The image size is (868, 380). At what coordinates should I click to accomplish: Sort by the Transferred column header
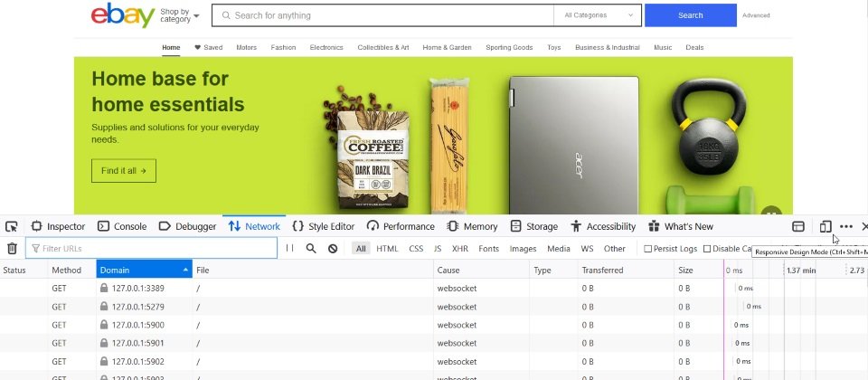[626, 271]
